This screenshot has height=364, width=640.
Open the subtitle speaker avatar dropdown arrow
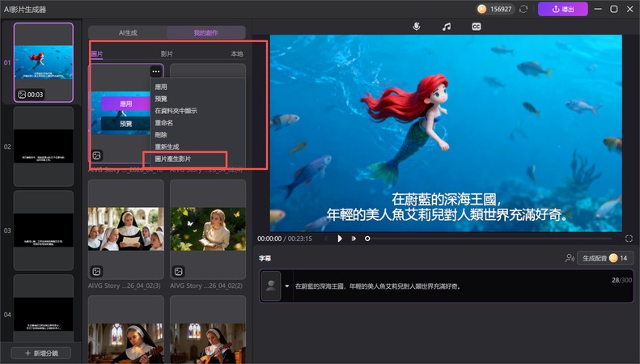coord(287,286)
